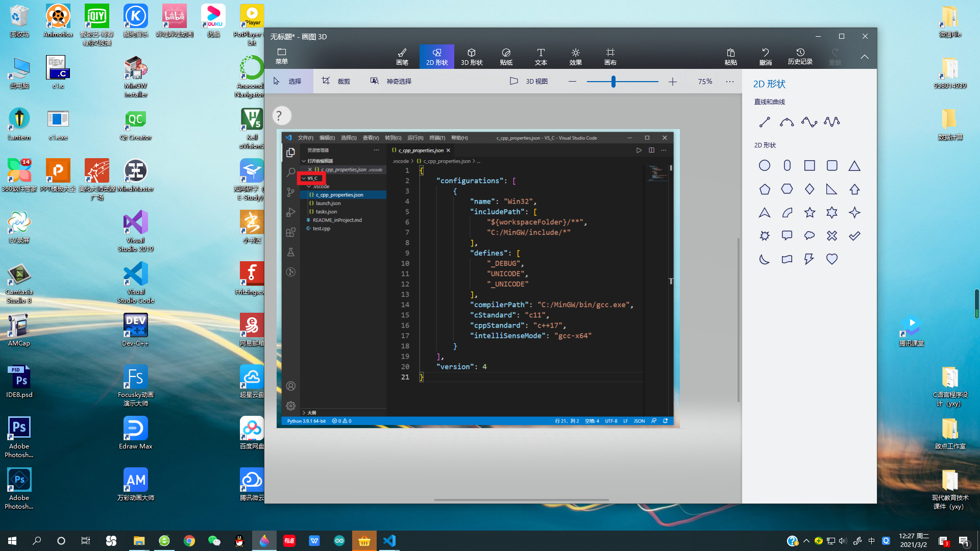Click the 撤消 undo button

click(766, 57)
